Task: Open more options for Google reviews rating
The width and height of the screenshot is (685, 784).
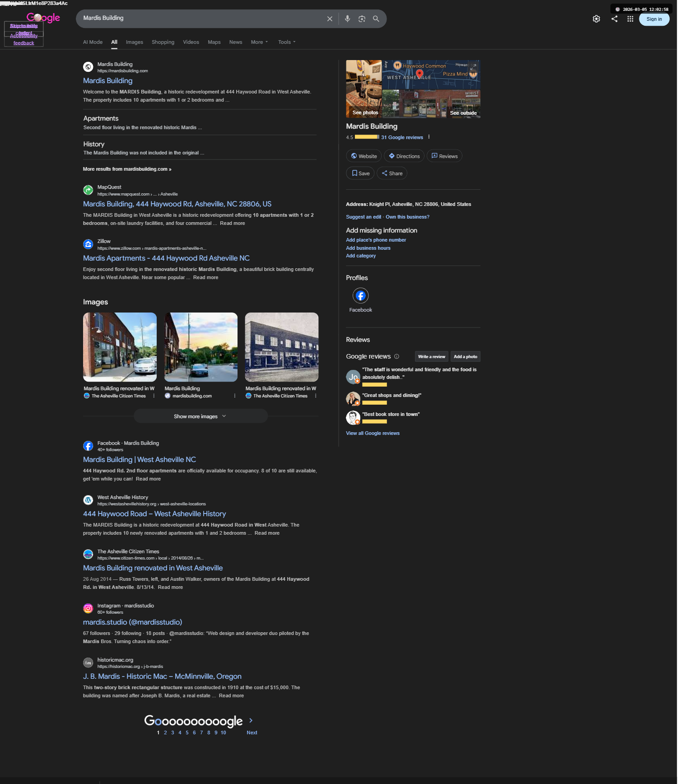Action: (x=429, y=137)
